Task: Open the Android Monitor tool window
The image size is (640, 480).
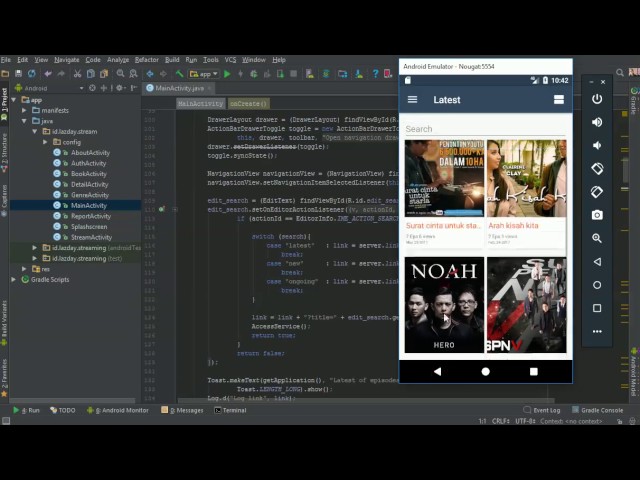Action: click(x=118, y=410)
